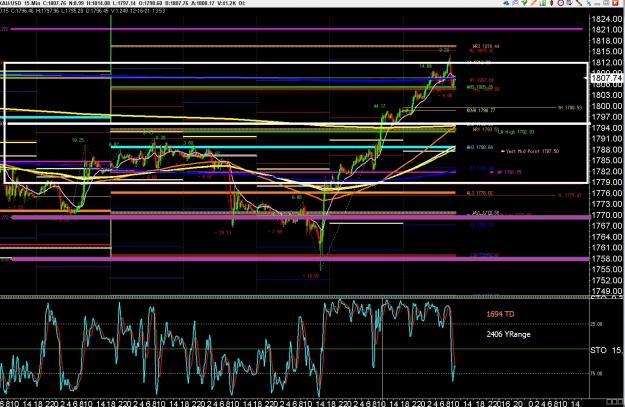Select the diagonal trend line tool icon

(x=579, y=3)
